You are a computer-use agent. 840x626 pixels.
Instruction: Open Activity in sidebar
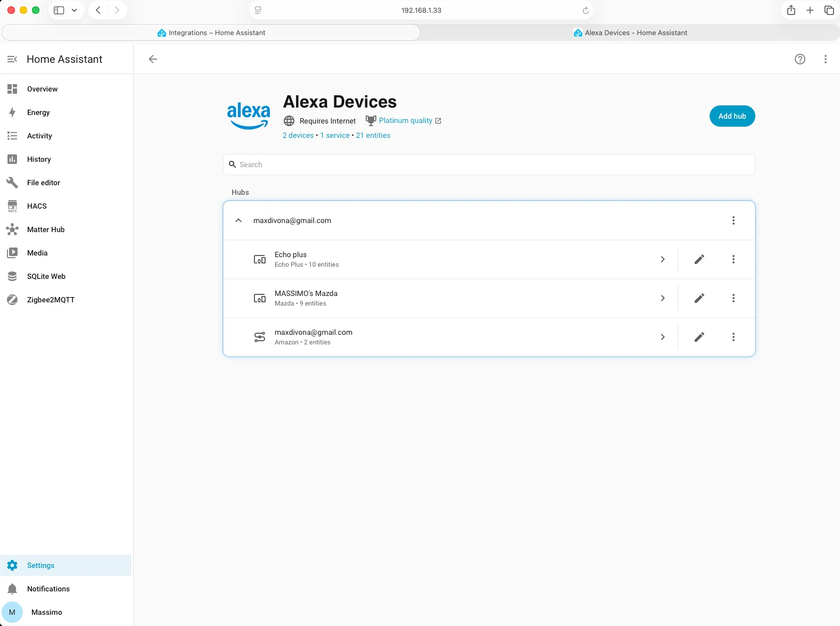66,136
